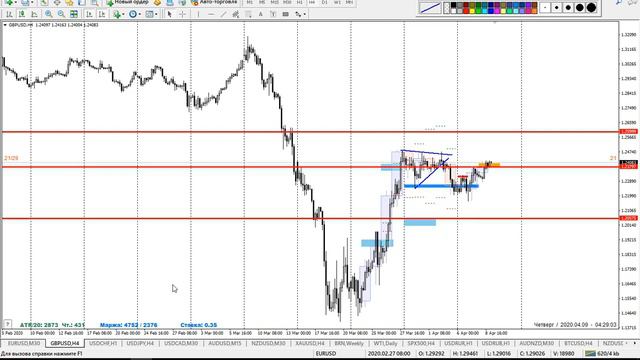Open the AUDNZD,M30 chart tab
This screenshot has height=360, width=640.
(x=536, y=343)
